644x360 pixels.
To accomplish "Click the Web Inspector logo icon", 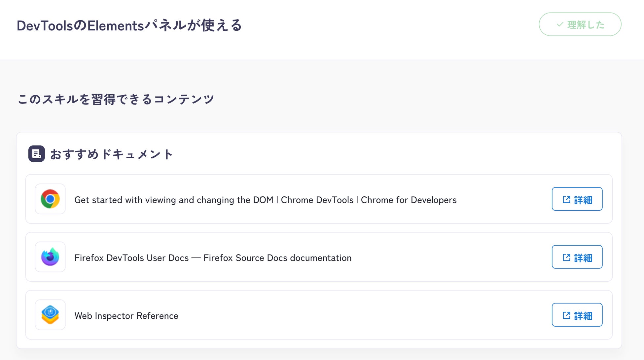I will (x=50, y=315).
